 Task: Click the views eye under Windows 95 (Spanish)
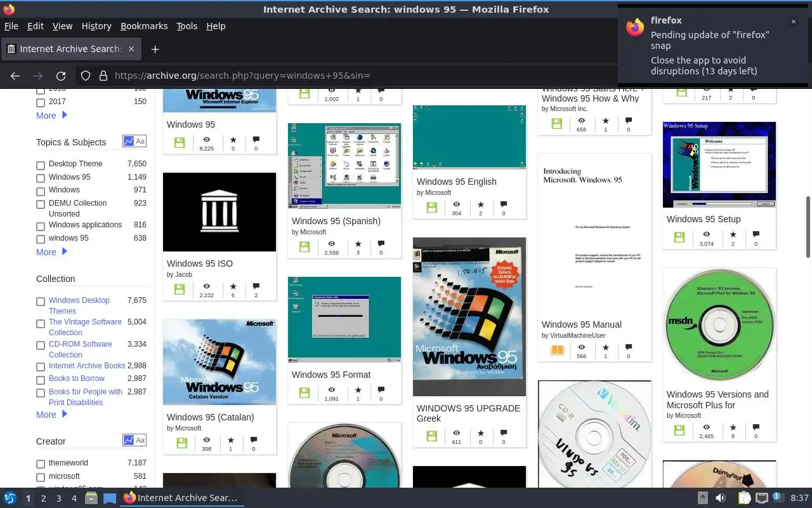point(331,244)
